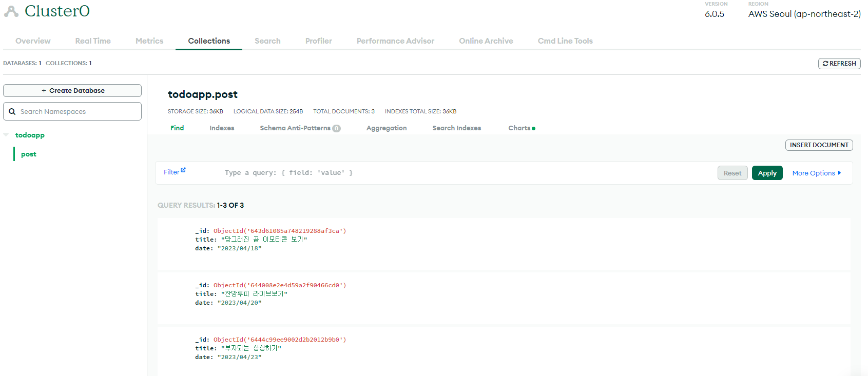The height and width of the screenshot is (376, 868).
Task: Click the query filter input field
Action: (x=467, y=173)
